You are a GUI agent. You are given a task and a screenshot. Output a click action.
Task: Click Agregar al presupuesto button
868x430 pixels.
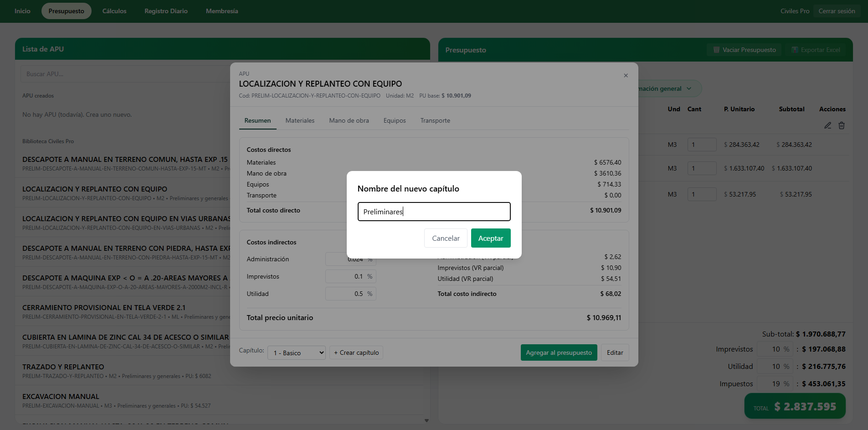coord(559,352)
